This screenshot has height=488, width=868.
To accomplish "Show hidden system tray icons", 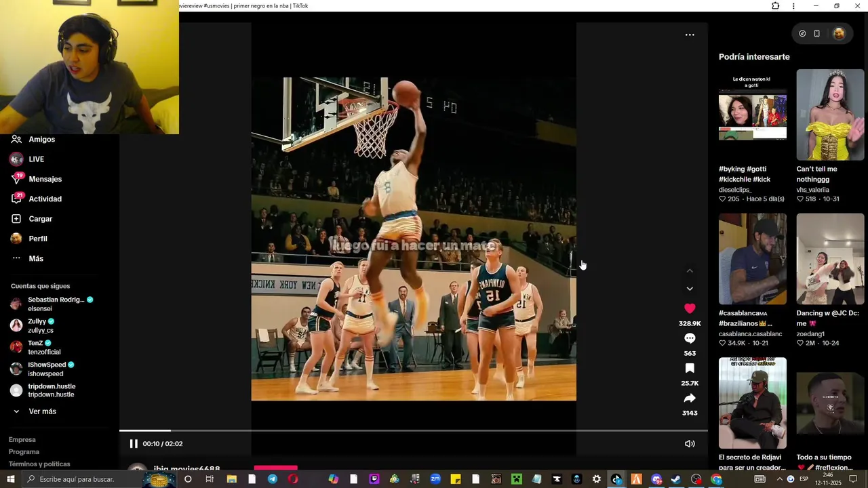I will pyautogui.click(x=779, y=479).
